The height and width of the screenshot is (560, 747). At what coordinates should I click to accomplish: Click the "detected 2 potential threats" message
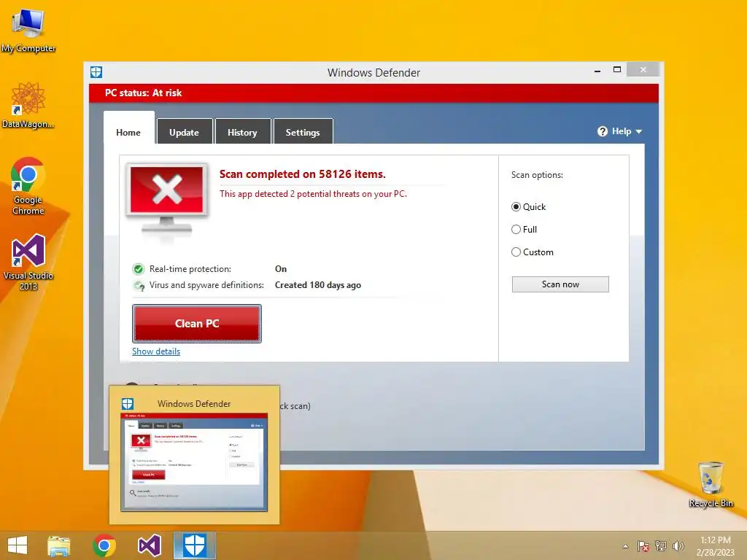coord(313,194)
